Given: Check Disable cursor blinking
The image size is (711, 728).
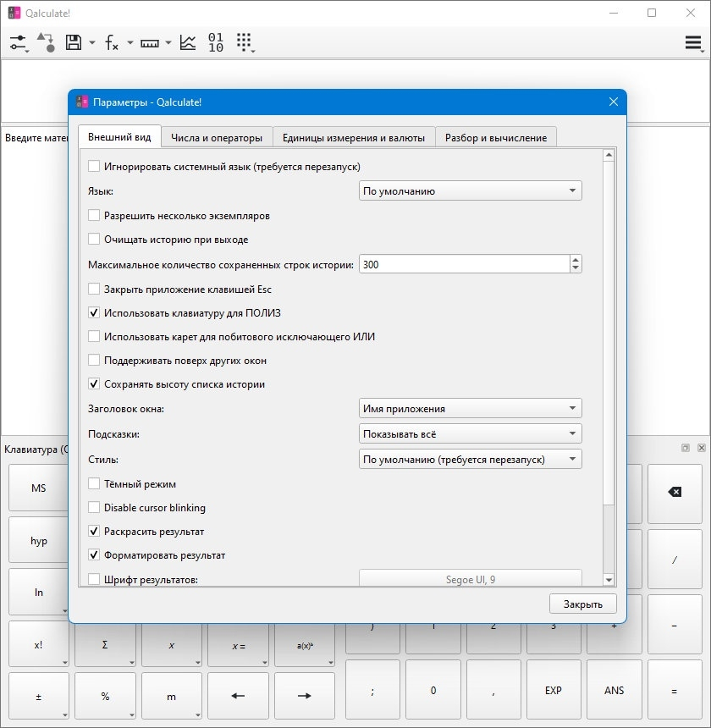Looking at the screenshot, I should click(x=94, y=507).
